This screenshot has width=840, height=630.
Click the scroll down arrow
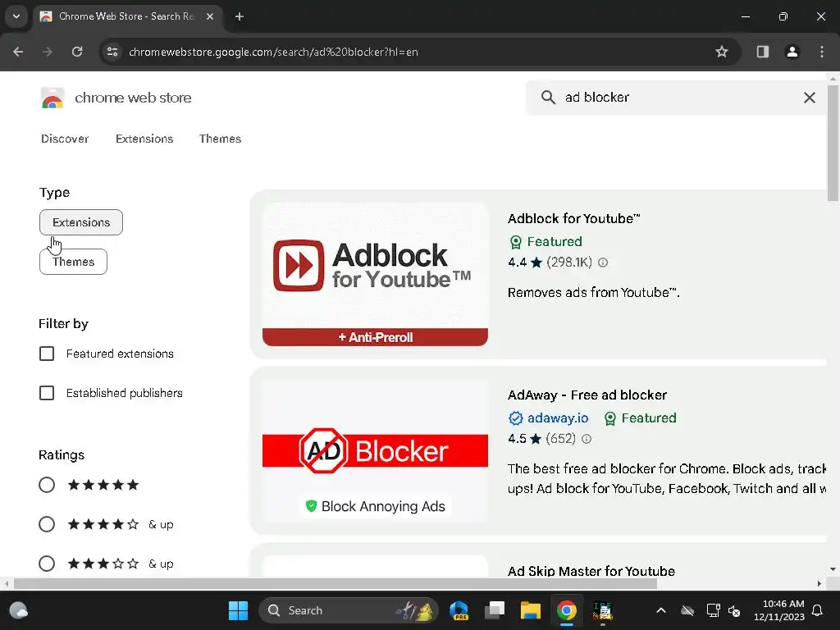coord(833,569)
